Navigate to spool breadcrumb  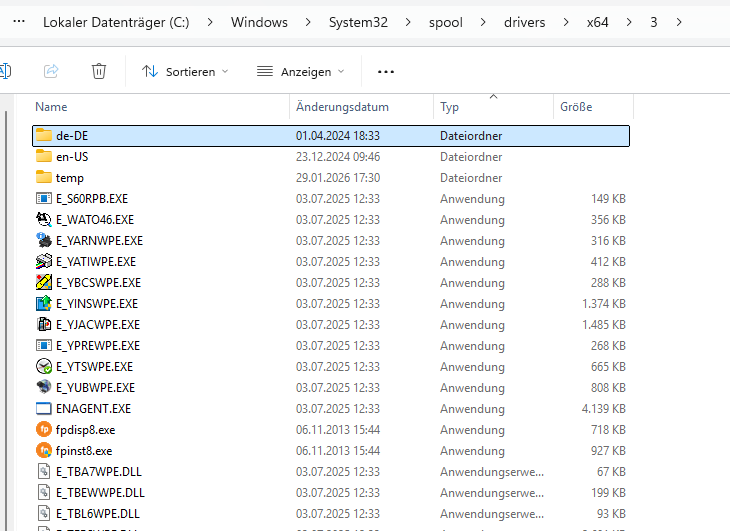click(446, 22)
